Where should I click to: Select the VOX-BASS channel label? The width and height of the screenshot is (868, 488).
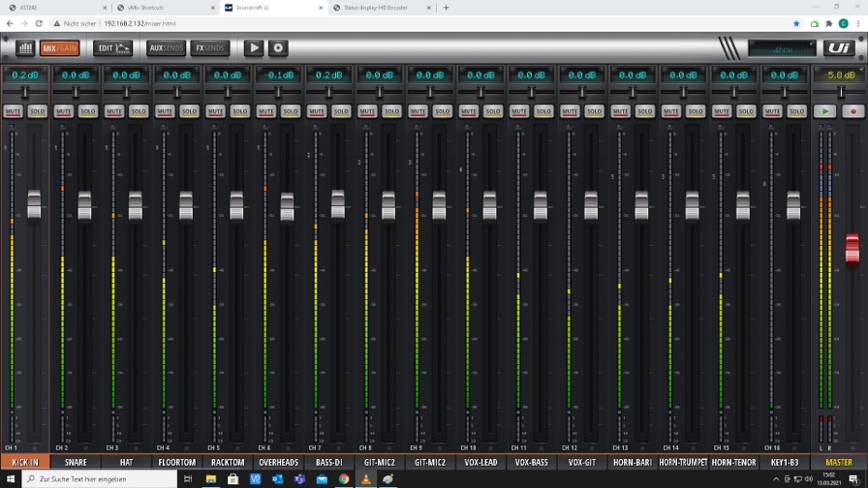click(532, 462)
